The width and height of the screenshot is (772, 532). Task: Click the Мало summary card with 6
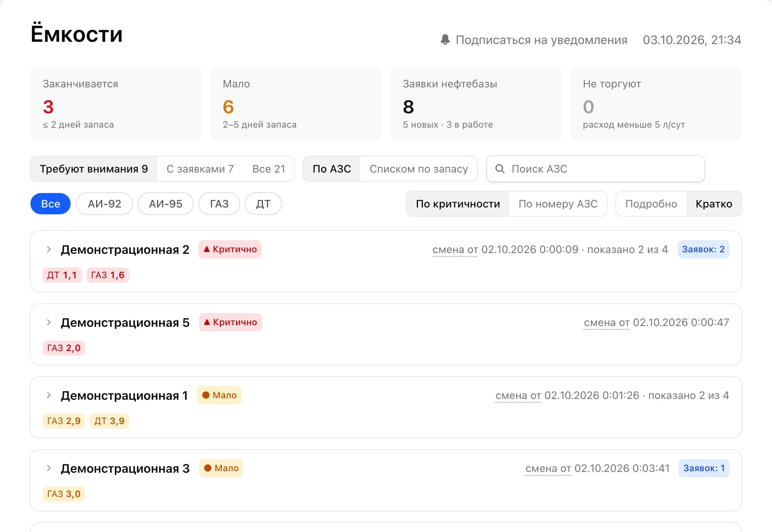pyautogui.click(x=296, y=103)
